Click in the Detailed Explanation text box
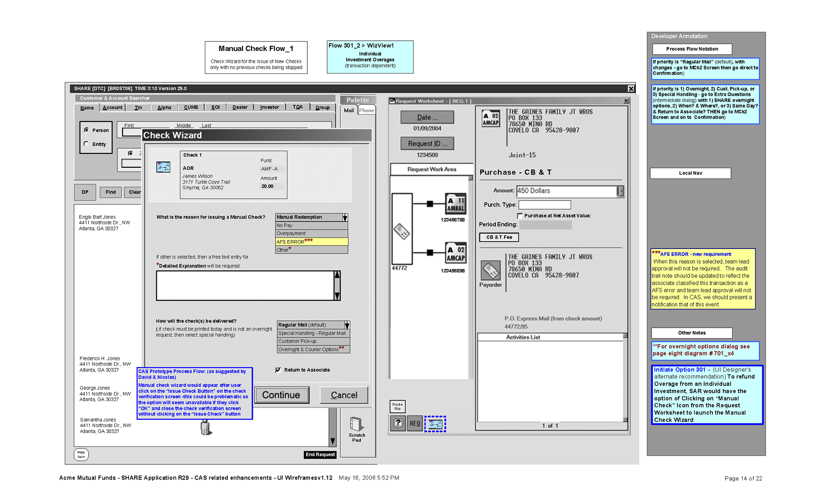Image resolution: width=830 pixels, height=504 pixels. tap(245, 286)
